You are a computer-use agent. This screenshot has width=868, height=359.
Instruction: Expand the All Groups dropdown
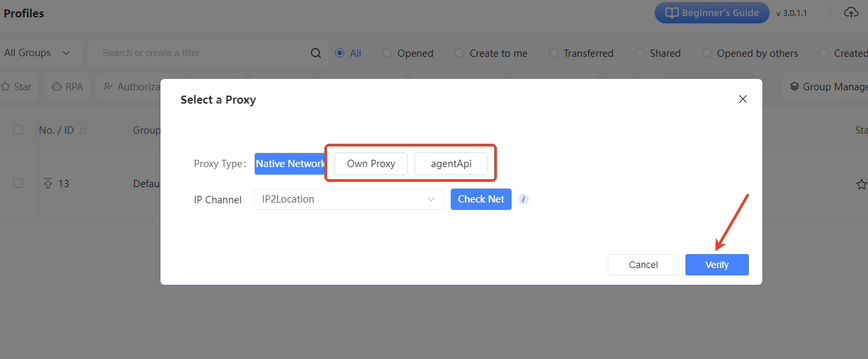[x=37, y=53]
